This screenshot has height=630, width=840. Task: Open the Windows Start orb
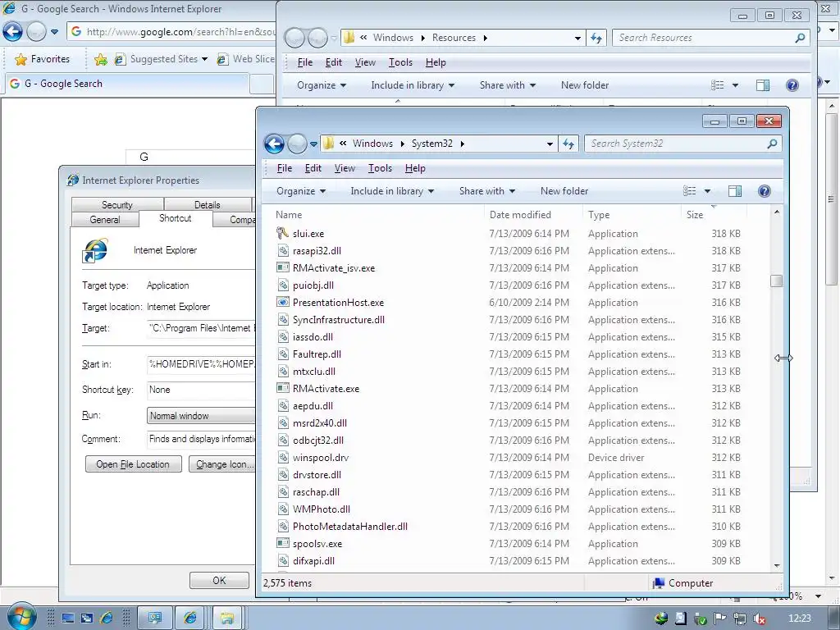tap(21, 616)
